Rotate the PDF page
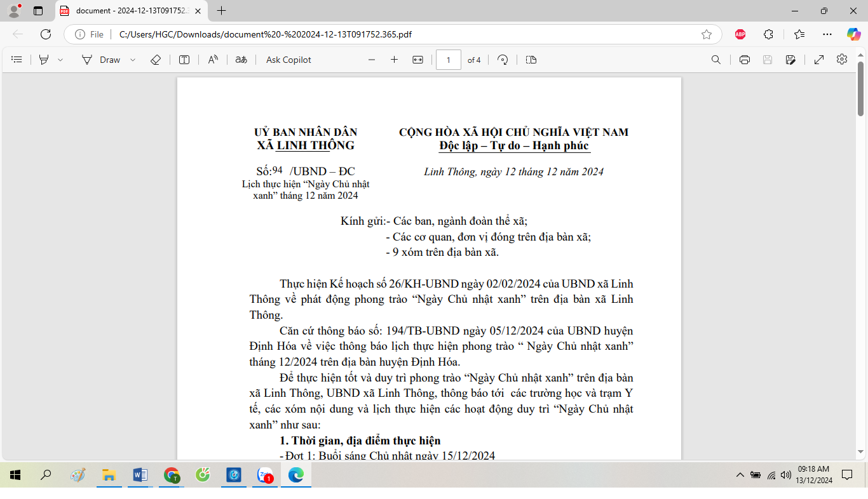Viewport: 868px width, 499px height. point(503,60)
